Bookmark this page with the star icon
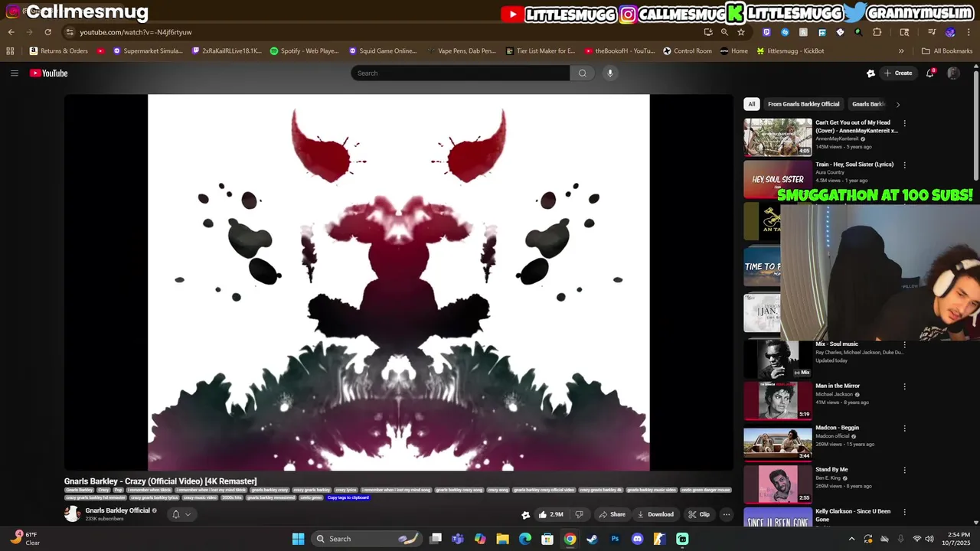This screenshot has width=980, height=551. coord(741,32)
